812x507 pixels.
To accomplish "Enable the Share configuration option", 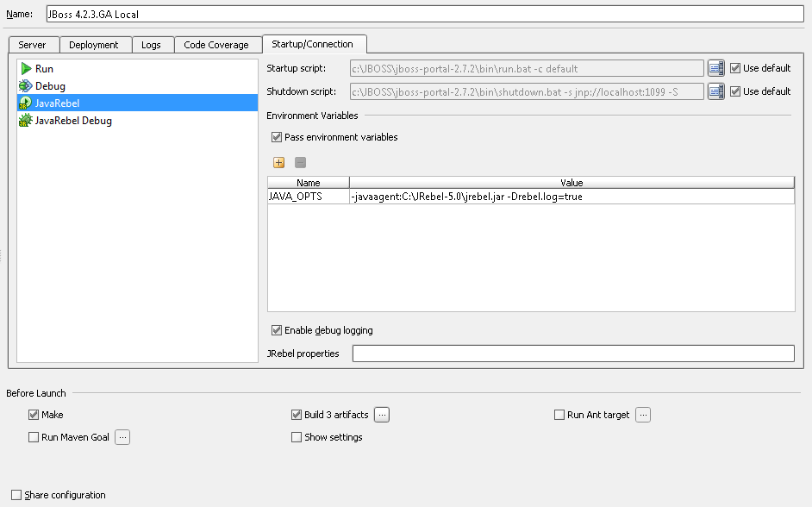I will coord(16,495).
